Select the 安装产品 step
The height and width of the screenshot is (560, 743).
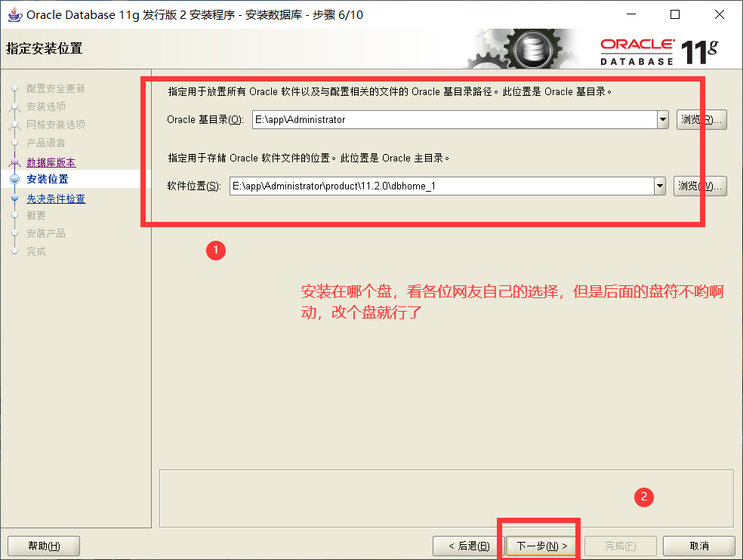(46, 233)
